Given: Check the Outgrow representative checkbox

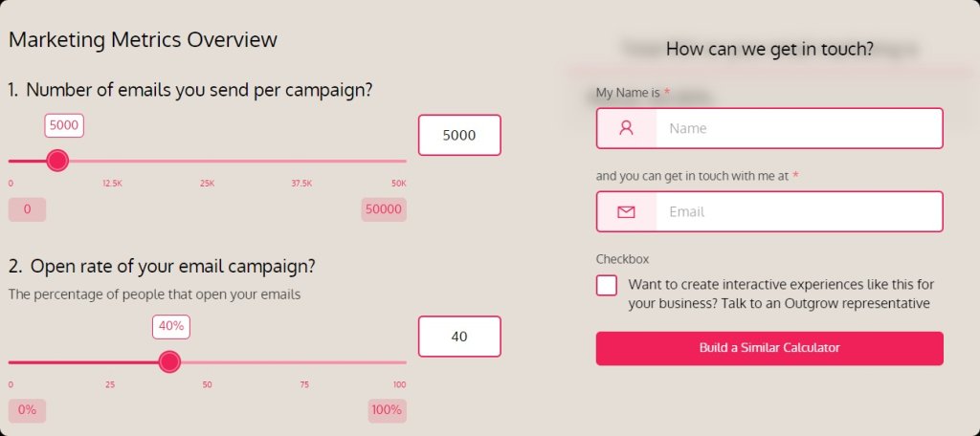Looking at the screenshot, I should (606, 286).
